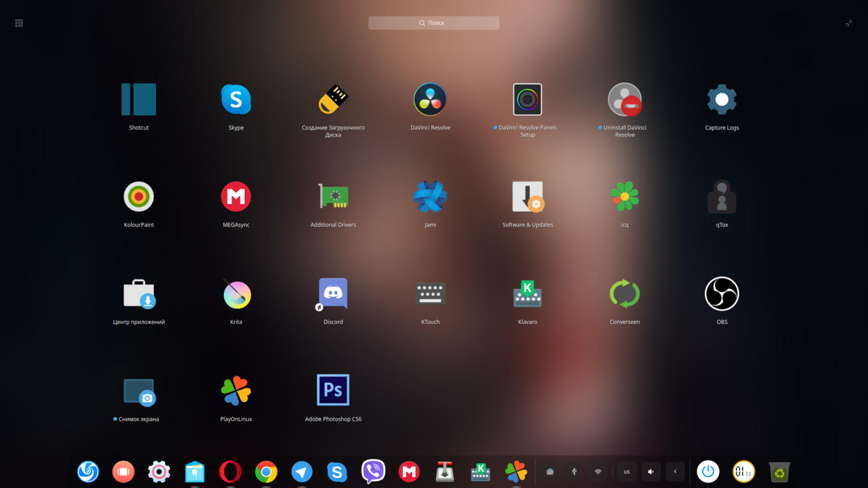Open Google Chrome from the dock
868x488 pixels.
(x=266, y=472)
